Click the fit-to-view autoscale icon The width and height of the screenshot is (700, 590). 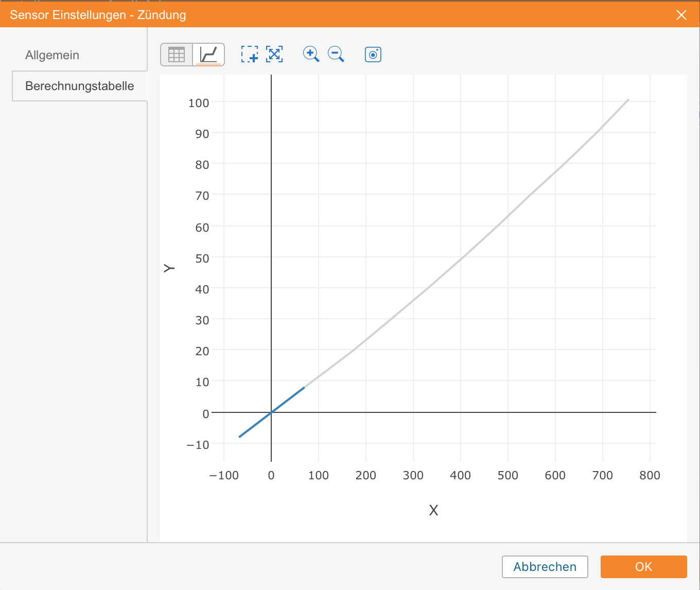[x=274, y=54]
